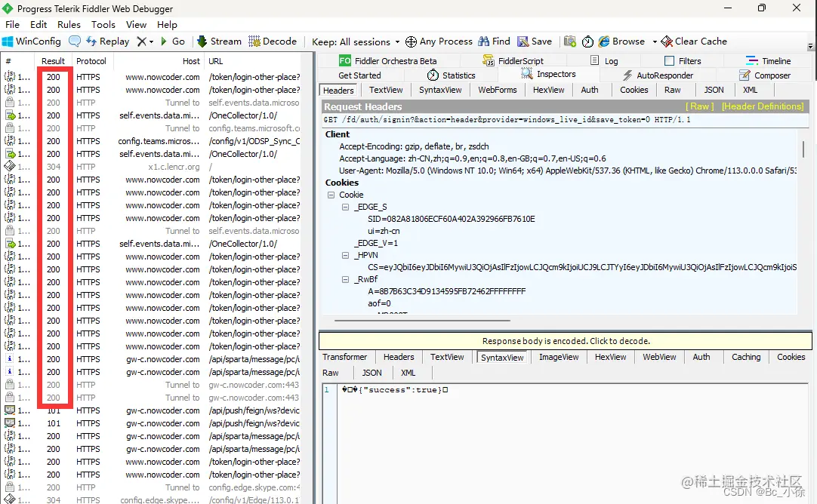The width and height of the screenshot is (817, 504).
Task: Select the response JSON tab
Action: pos(372,373)
